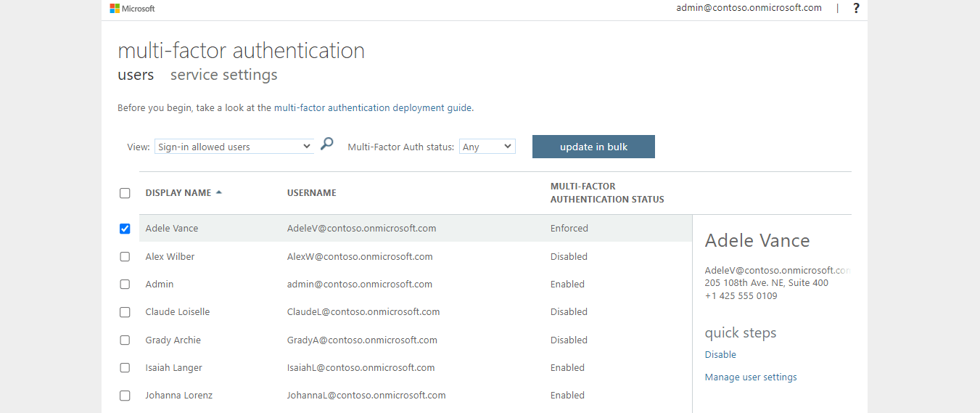Switch to the users tab
The width and height of the screenshot is (980, 413).
tap(136, 75)
